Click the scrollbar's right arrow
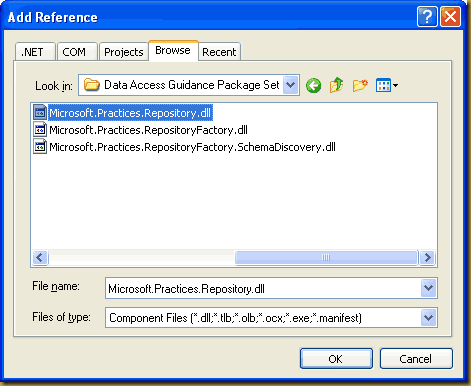Viewport: 471px width, 386px height. [427, 257]
